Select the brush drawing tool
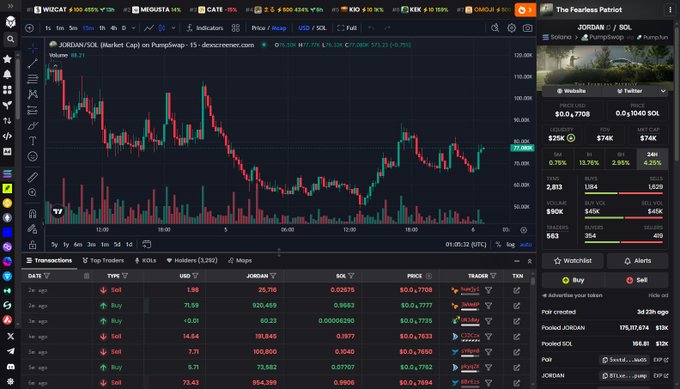 (33, 126)
